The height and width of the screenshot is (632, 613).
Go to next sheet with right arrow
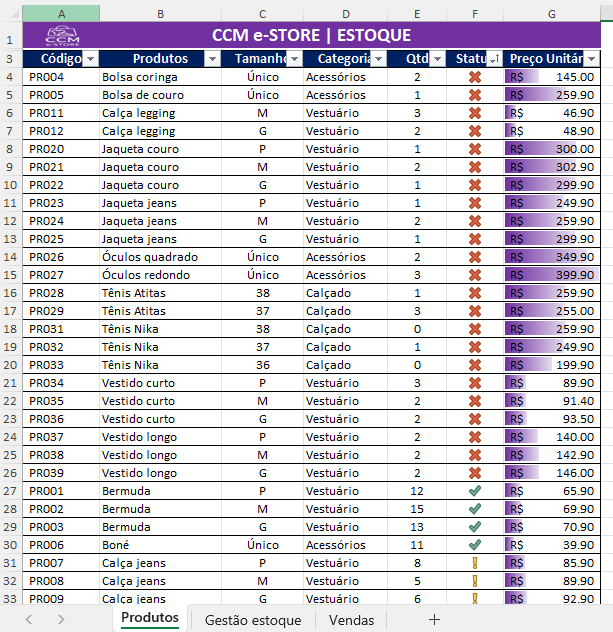(x=61, y=620)
